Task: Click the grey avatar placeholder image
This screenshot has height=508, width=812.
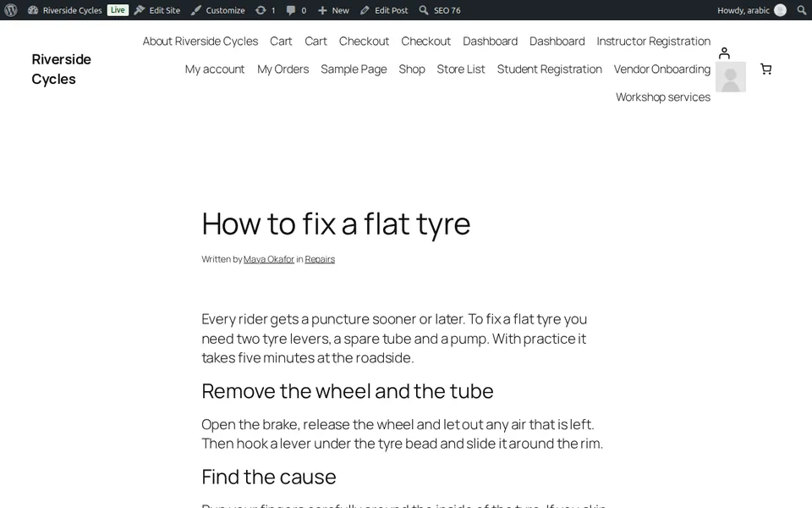Action: [x=731, y=77]
